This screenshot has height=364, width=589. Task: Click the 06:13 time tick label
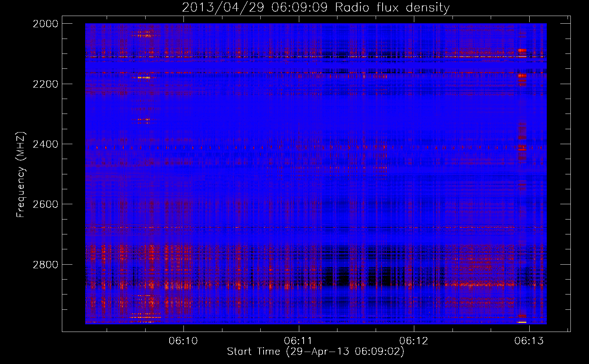[529, 341]
